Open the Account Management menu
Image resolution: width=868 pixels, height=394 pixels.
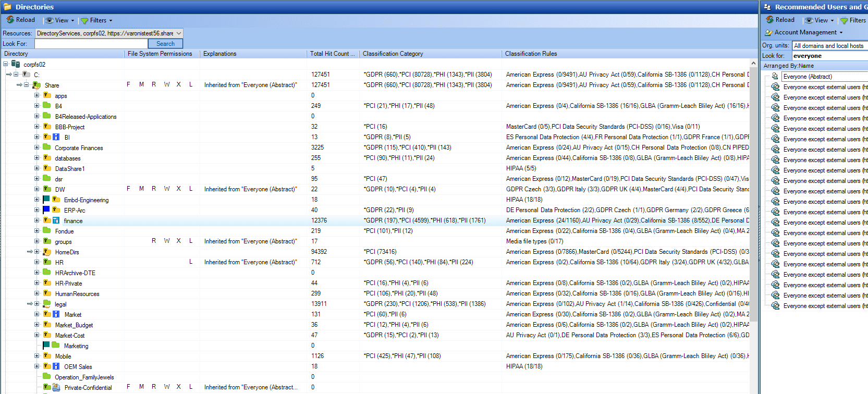click(x=803, y=32)
